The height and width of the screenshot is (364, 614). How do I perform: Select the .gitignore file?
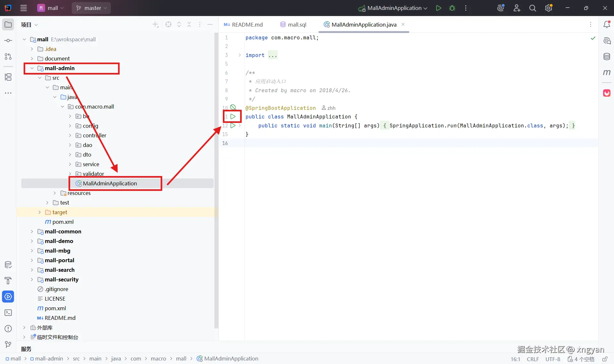point(53,289)
